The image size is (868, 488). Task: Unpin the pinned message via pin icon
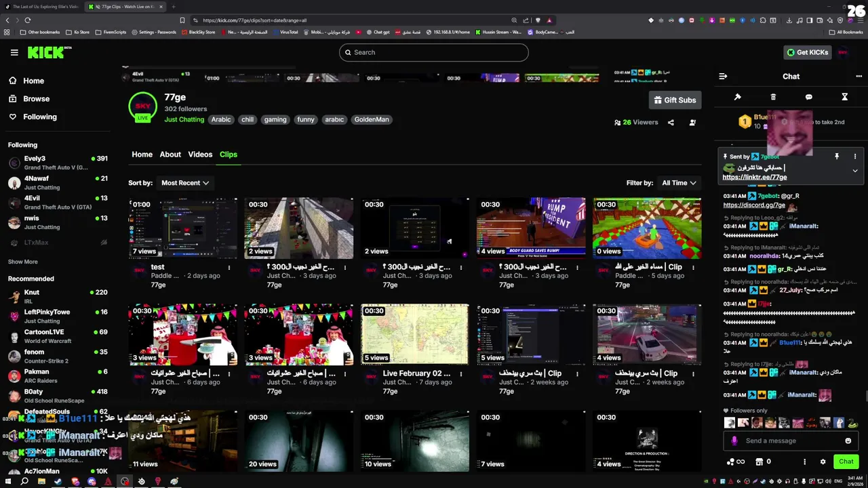click(837, 157)
